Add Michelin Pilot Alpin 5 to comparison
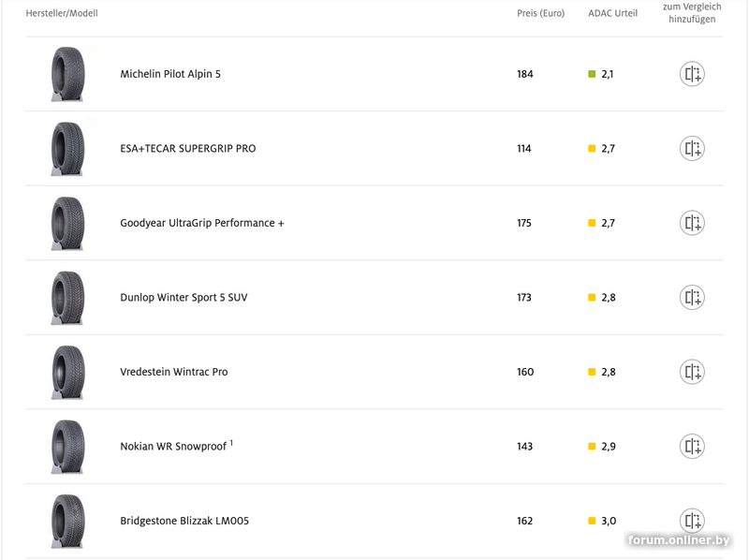Viewport: 749px width, 560px height. 692,74
